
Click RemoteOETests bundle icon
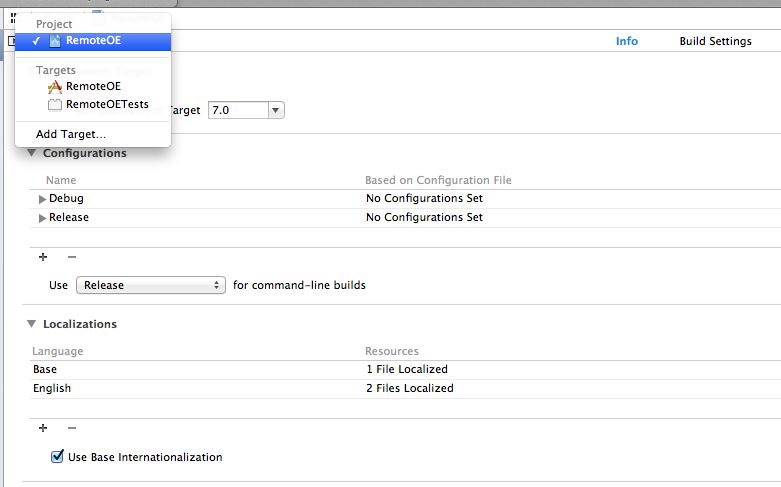pyautogui.click(x=55, y=105)
